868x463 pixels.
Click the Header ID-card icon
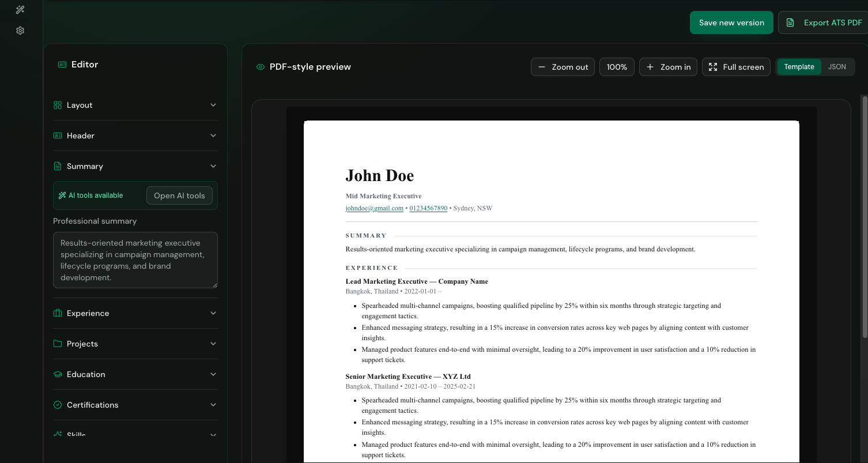(x=57, y=135)
